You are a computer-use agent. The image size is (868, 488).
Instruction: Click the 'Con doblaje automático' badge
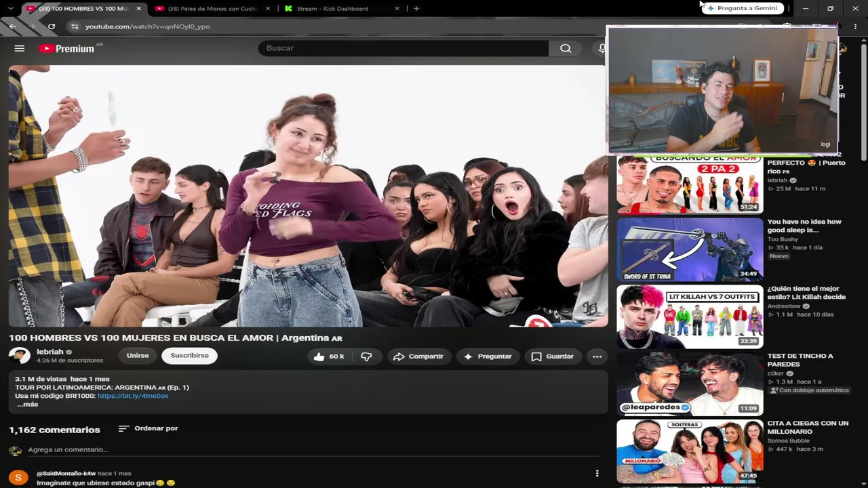pos(810,390)
